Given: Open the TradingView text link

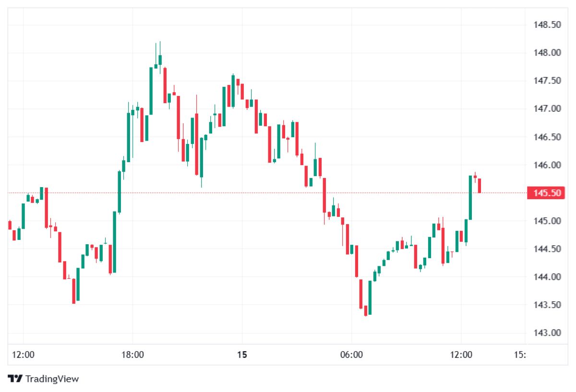Looking at the screenshot, I should pos(52,379).
